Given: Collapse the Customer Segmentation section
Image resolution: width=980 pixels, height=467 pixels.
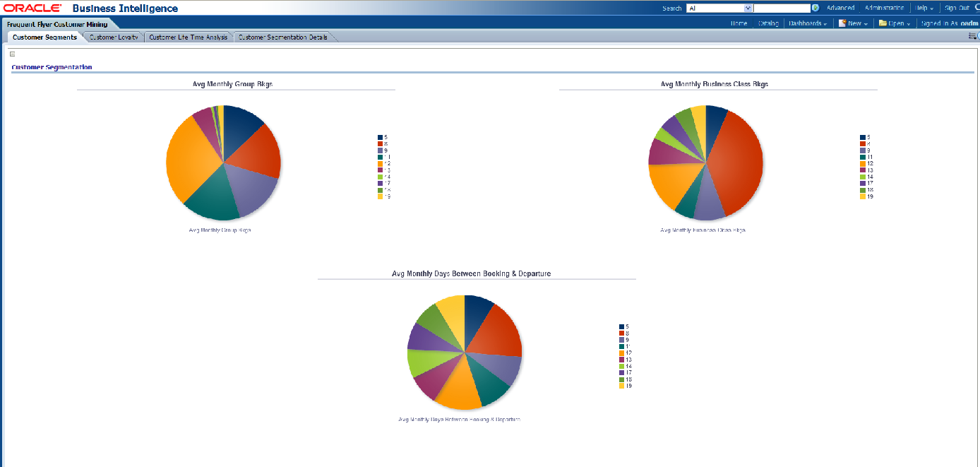Looking at the screenshot, I should click(x=13, y=54).
